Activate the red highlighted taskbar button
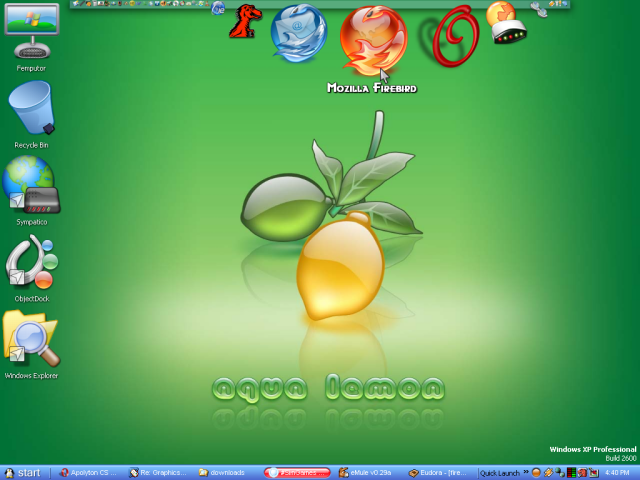The height and width of the screenshot is (480, 640). 298,472
